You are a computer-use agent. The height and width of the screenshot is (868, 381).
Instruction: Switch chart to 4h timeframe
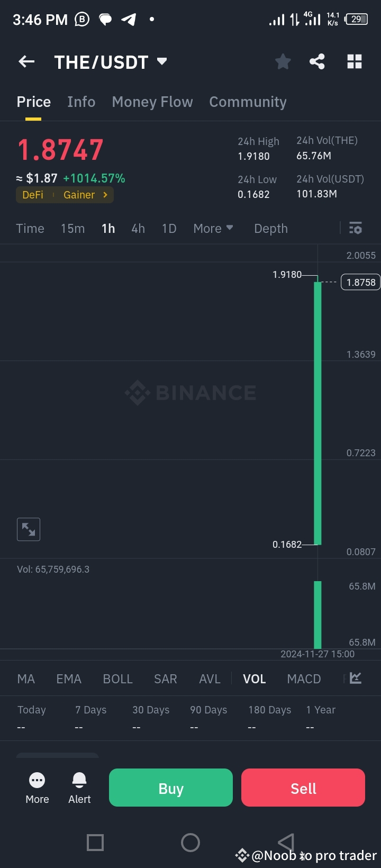(x=138, y=228)
